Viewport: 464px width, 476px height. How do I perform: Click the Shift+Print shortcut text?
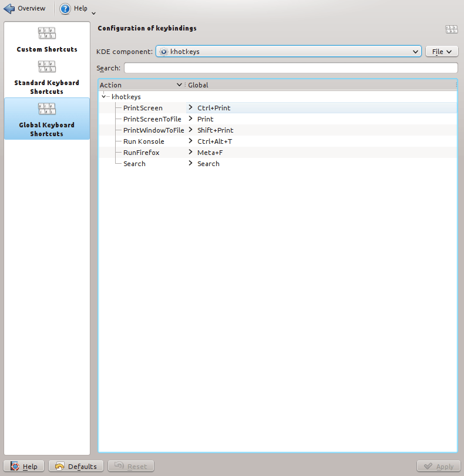tap(215, 130)
